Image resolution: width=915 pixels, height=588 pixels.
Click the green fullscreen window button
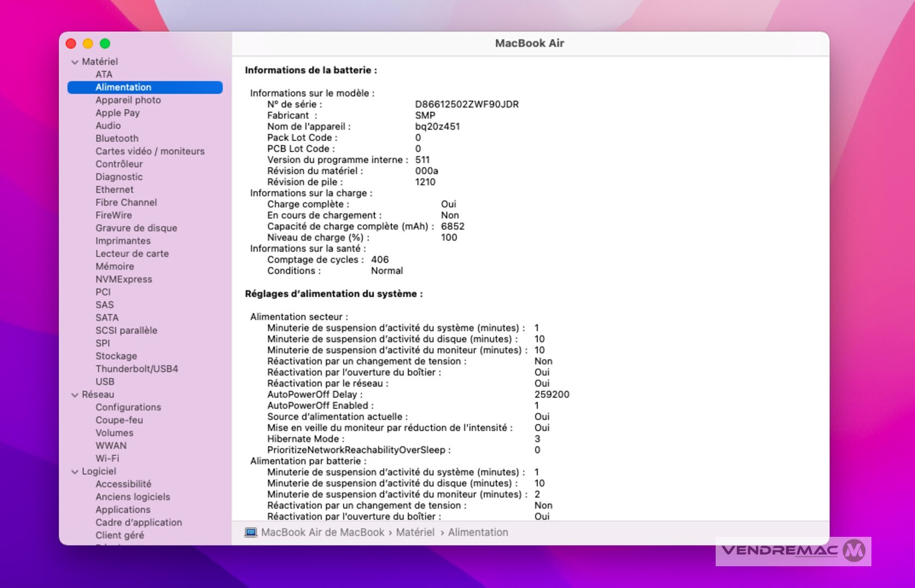tap(105, 44)
